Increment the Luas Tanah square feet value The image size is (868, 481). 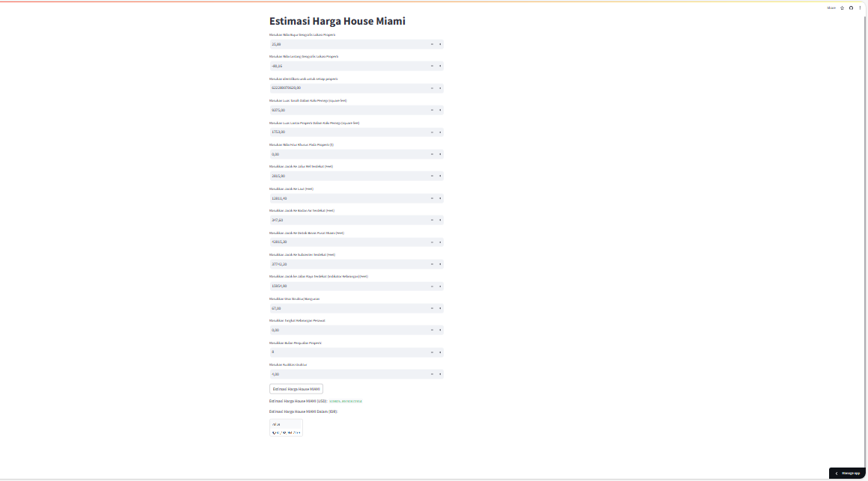pyautogui.click(x=440, y=109)
